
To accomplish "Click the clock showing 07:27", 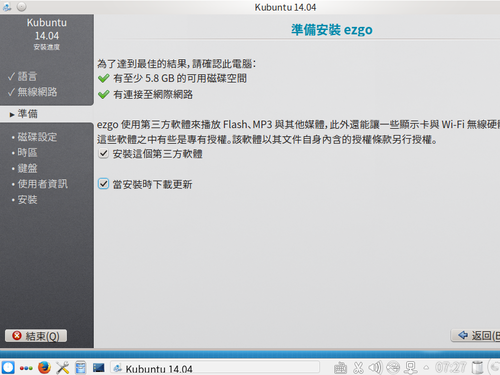I will point(450,368).
